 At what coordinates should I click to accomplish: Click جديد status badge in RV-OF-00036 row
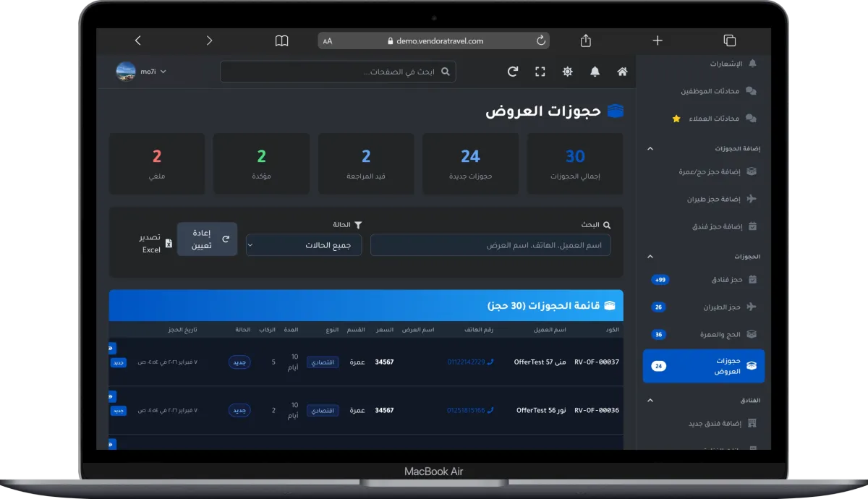tap(239, 410)
